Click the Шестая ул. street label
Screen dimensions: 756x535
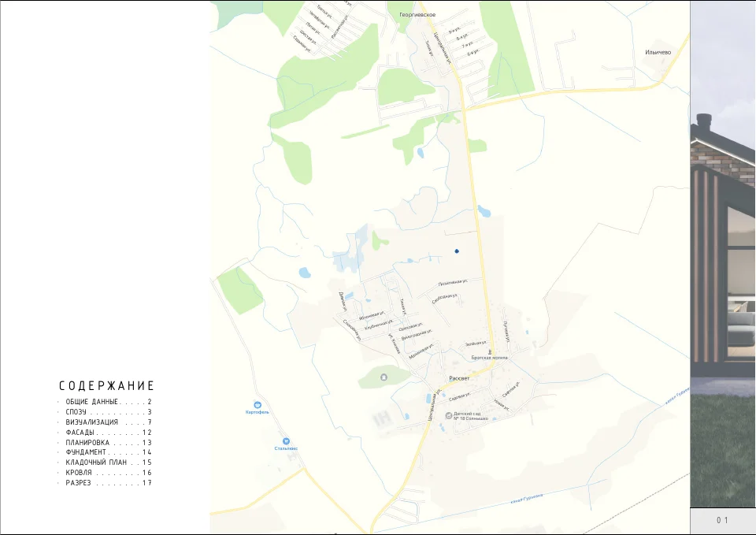(x=307, y=37)
